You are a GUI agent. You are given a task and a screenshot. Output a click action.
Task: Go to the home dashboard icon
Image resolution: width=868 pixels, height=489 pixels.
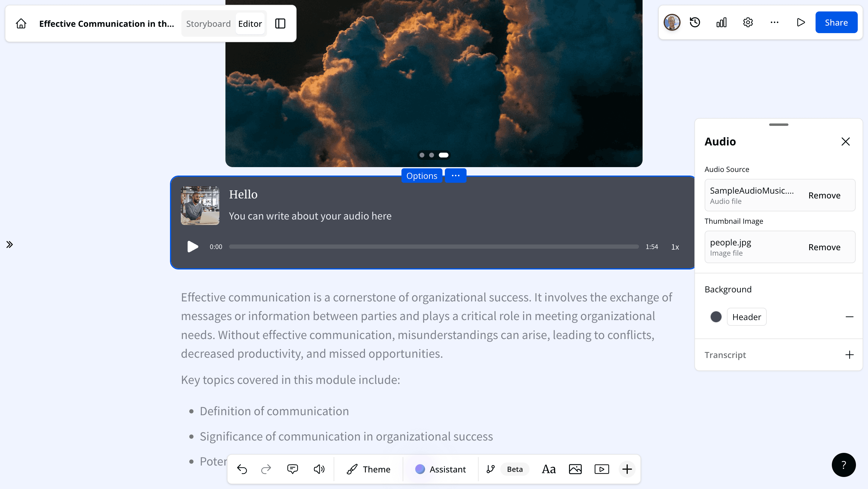pyautogui.click(x=21, y=23)
